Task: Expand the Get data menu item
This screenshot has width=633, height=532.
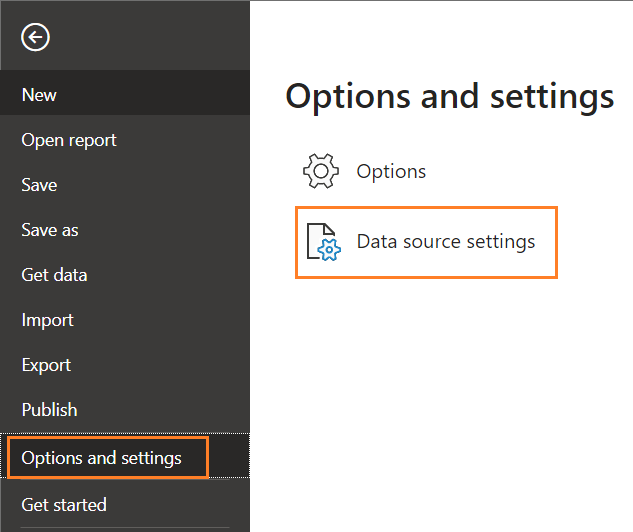Action: point(54,275)
